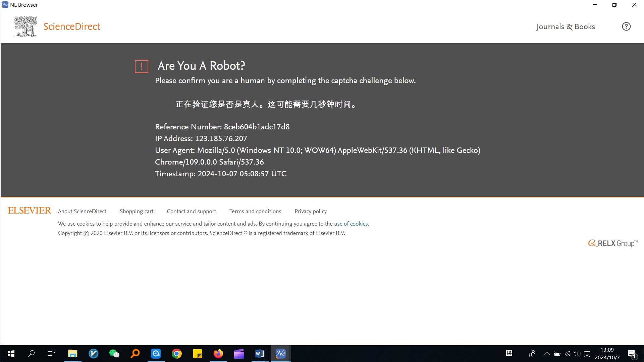The height and width of the screenshot is (362, 644).
Task: Open Journals & Books
Action: (566, 26)
